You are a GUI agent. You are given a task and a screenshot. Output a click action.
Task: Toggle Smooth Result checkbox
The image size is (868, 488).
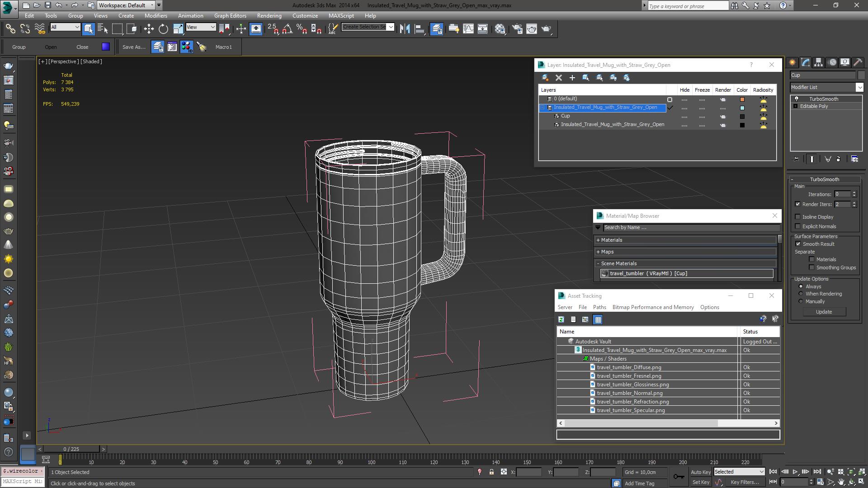coord(797,244)
